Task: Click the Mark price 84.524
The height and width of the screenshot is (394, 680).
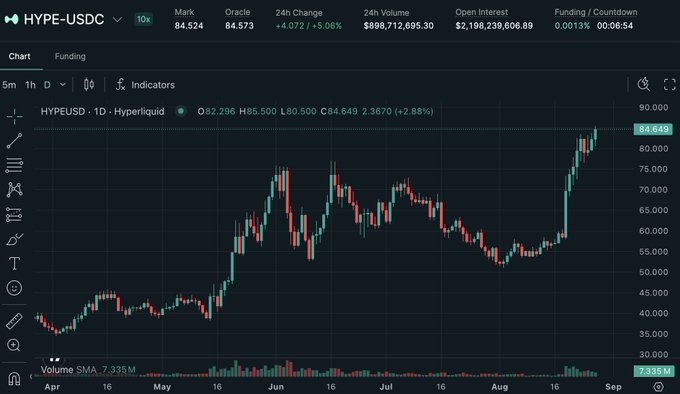Action: [189, 26]
